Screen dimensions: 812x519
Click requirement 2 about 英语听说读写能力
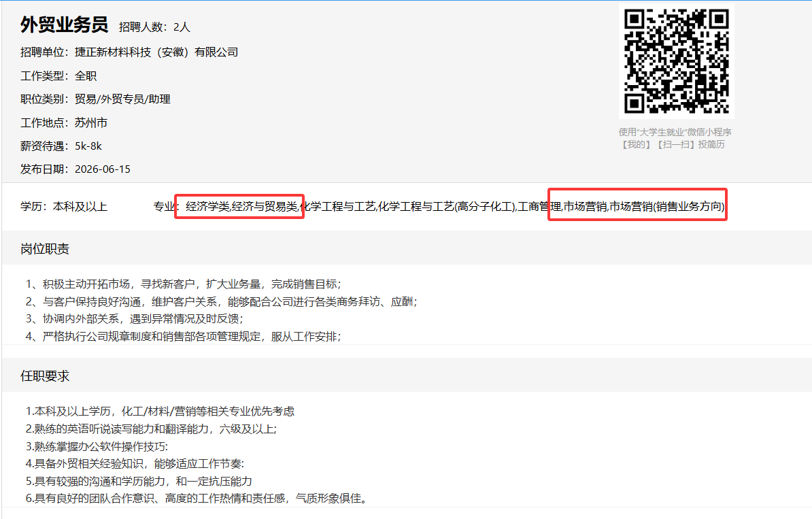[x=151, y=429]
